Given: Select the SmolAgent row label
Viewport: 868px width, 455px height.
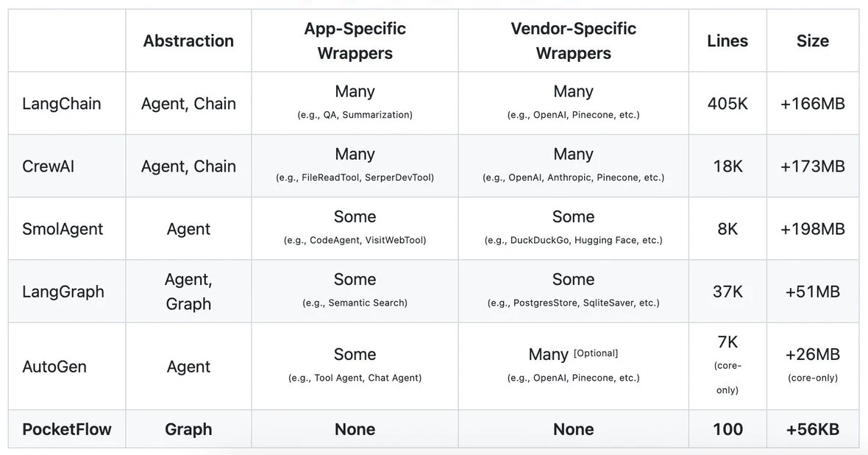Looking at the screenshot, I should [x=63, y=229].
